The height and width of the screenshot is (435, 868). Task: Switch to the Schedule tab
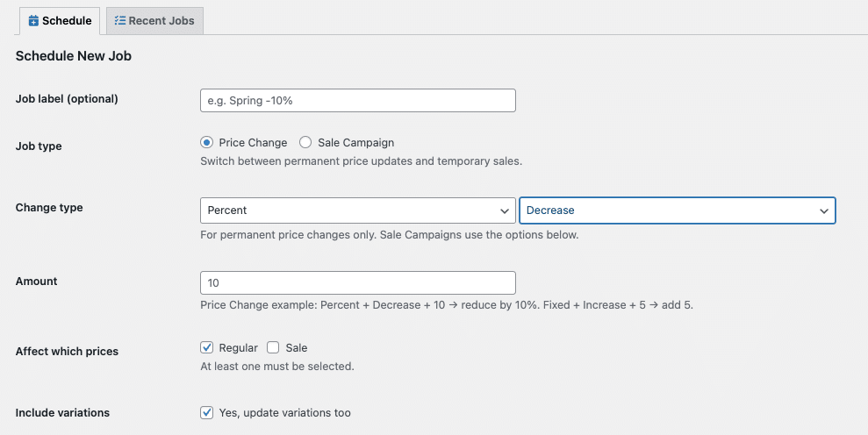click(x=60, y=20)
